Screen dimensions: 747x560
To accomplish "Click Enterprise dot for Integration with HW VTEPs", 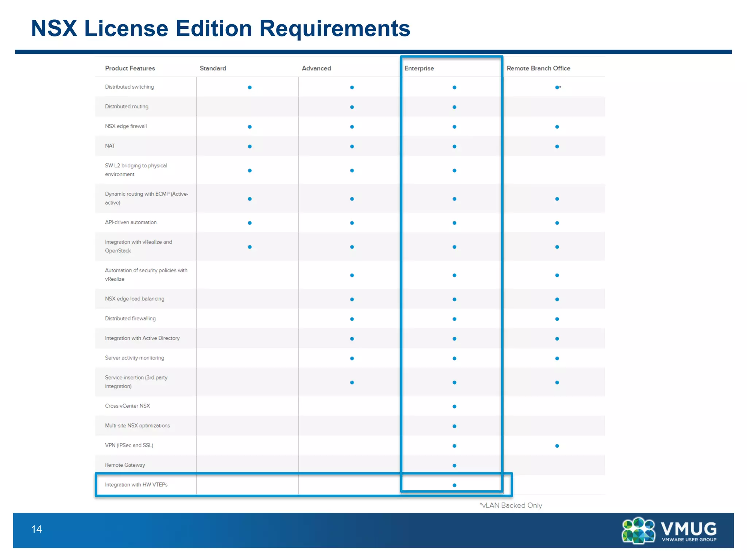I will pyautogui.click(x=454, y=486).
